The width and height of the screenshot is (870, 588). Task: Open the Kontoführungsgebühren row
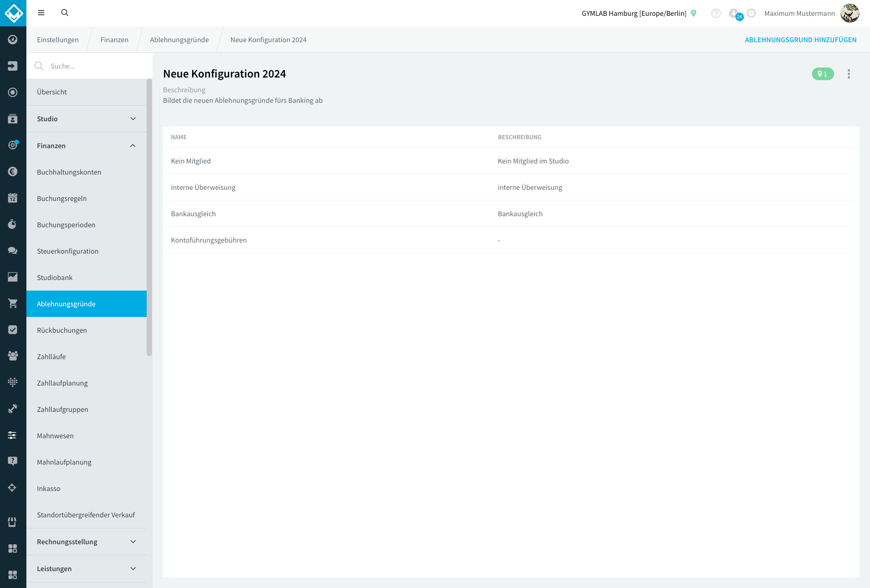click(508, 240)
